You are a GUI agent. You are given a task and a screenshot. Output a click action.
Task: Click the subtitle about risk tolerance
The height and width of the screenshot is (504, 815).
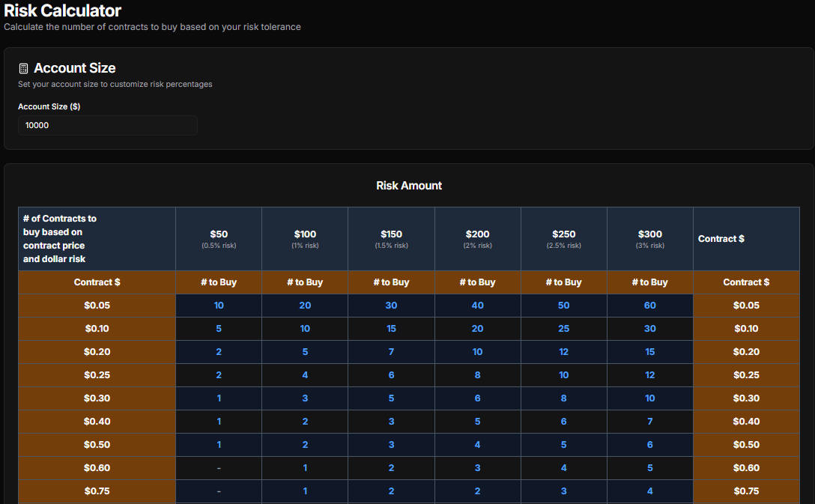click(x=151, y=27)
